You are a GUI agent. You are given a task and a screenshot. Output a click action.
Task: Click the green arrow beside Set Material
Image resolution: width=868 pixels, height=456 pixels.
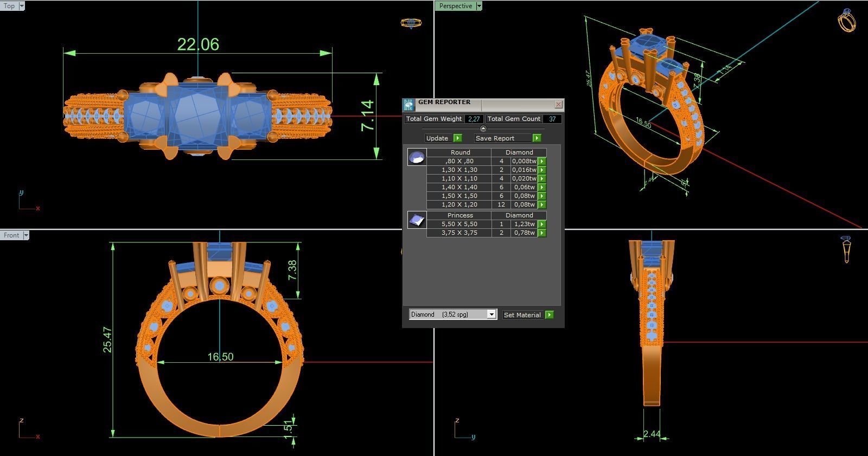click(550, 315)
